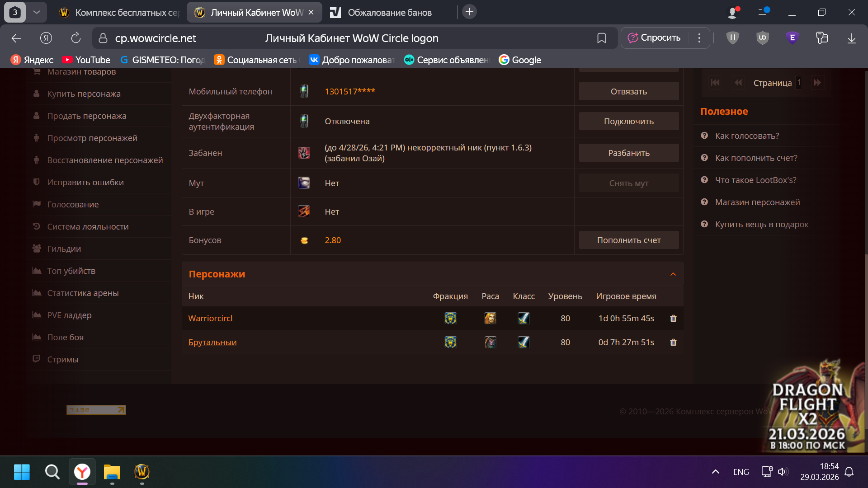This screenshot has width=868, height=488.
Task: Open the Warriorcircl character link
Action: [x=210, y=319]
